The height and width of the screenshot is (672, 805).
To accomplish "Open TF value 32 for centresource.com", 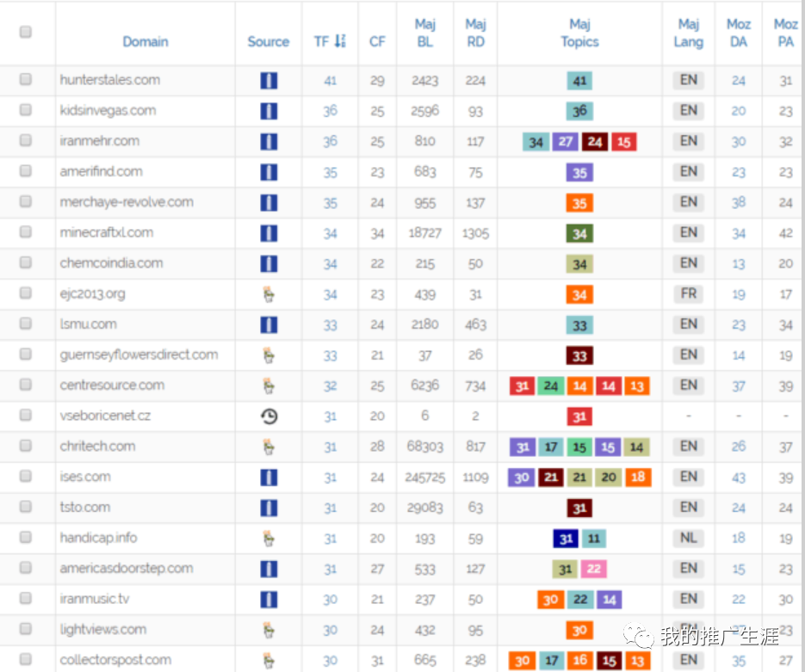I will 330,385.
